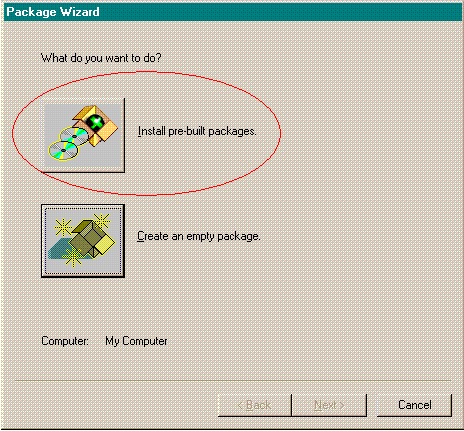The height and width of the screenshot is (431, 464).
Task: Click the Package Wizard title bar
Action: tap(233, 12)
